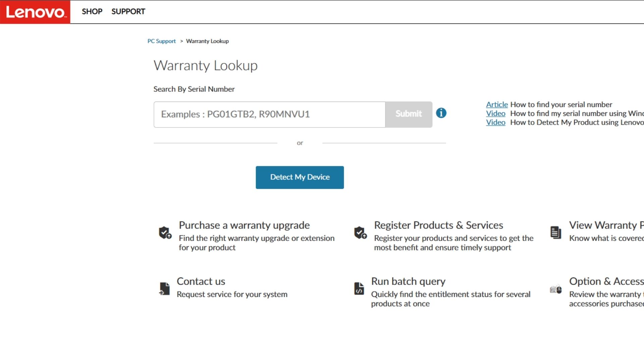
Task: Open the Article link about serial numbers
Action: point(497,105)
